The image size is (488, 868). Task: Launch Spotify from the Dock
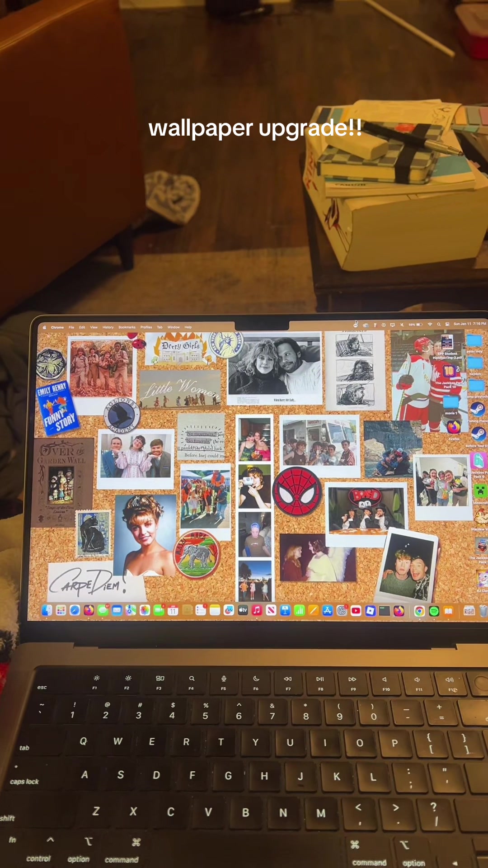coord(434,611)
